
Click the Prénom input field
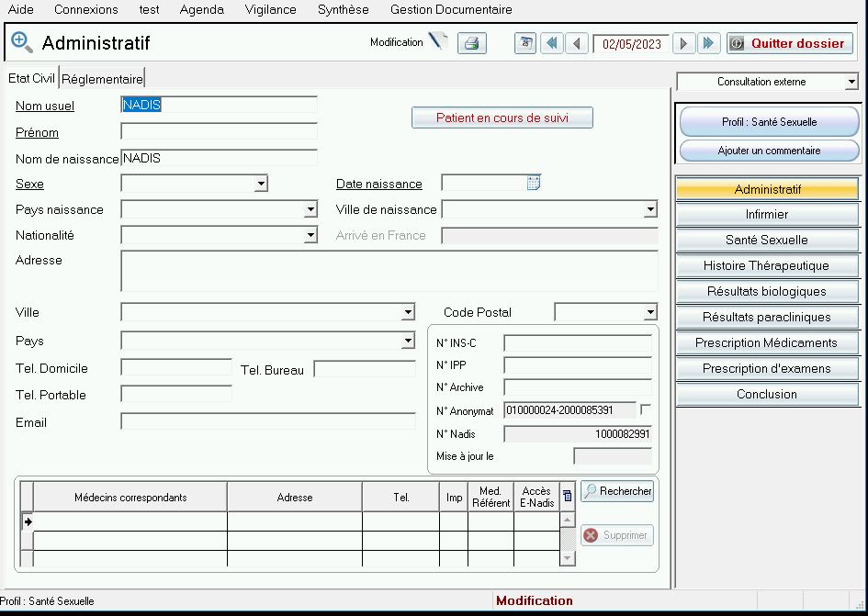pos(220,131)
